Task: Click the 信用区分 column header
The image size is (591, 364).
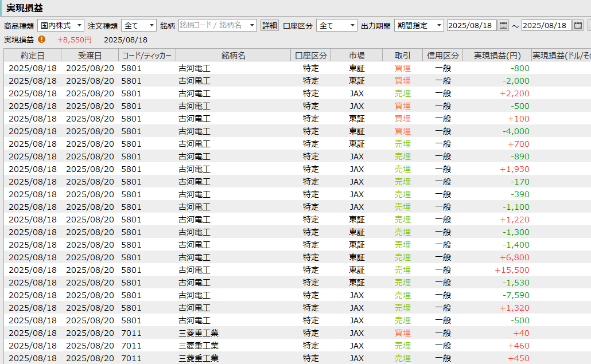Action: 442,56
